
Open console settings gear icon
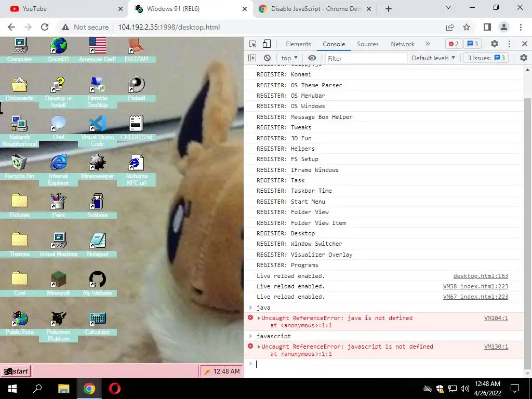pyautogui.click(x=524, y=58)
